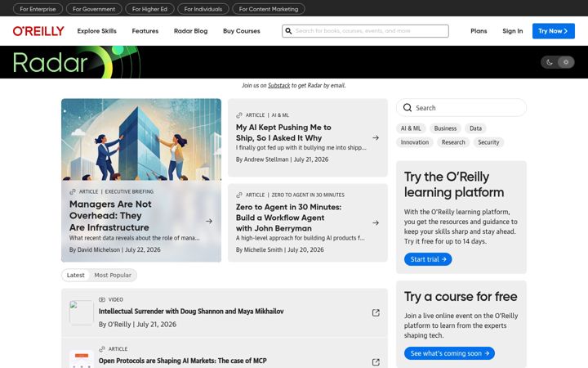This screenshot has height=368, width=588.
Task: Switch to dark mode moon icon
Action: (x=550, y=62)
